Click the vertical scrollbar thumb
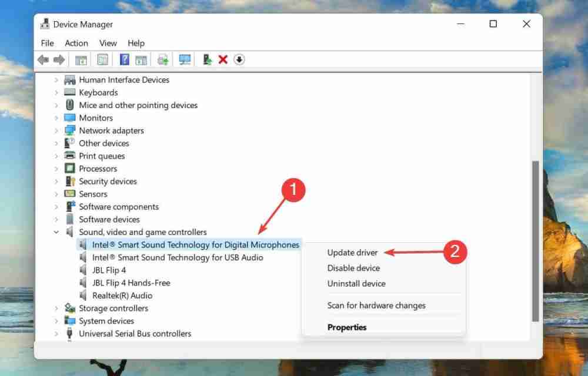 tap(536, 241)
